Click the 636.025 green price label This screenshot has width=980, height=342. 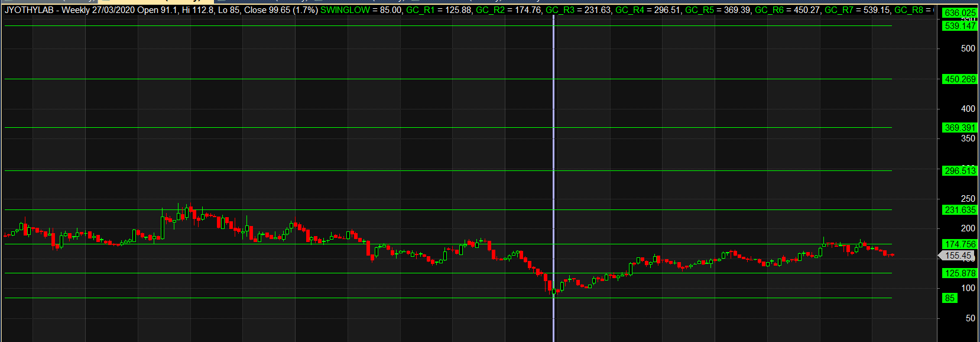point(960,13)
